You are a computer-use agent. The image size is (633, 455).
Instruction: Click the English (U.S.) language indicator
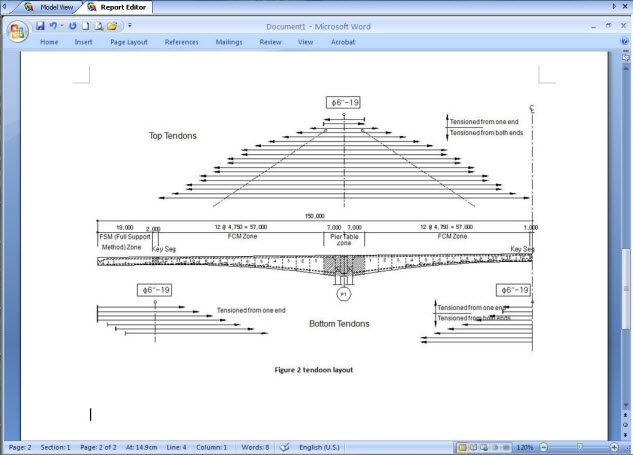tap(323, 446)
